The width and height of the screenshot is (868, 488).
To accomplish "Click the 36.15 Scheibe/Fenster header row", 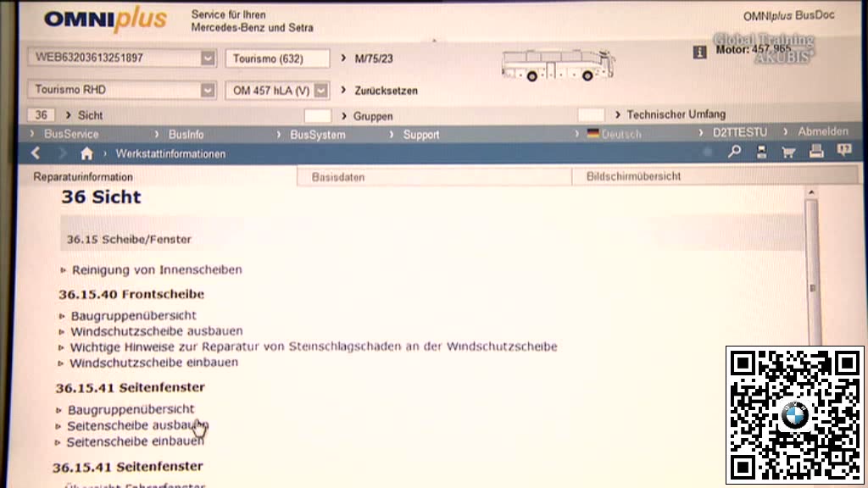I will pyautogui.click(x=431, y=233).
